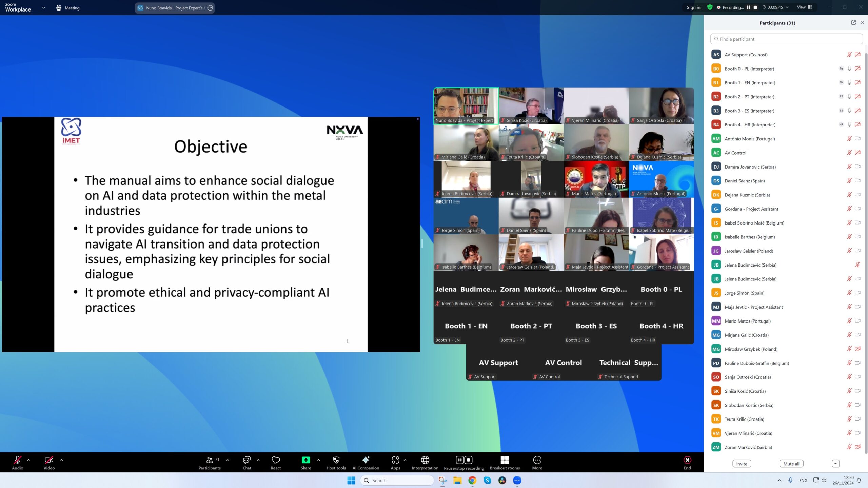Open the View menu

[x=804, y=7]
